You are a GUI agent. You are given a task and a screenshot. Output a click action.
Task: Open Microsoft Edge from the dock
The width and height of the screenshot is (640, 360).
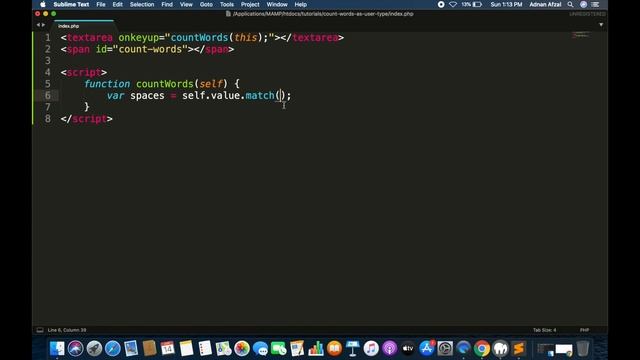pos(464,349)
